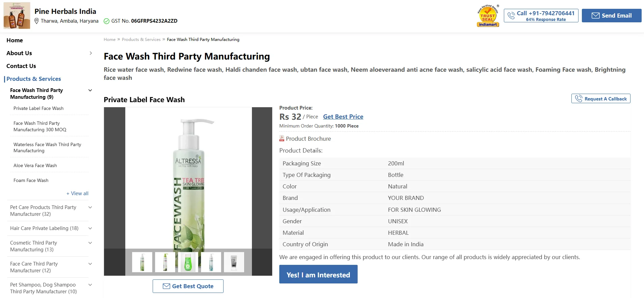This screenshot has height=298, width=644.
Task: Select the first product thumbnail image
Action: pos(142,262)
